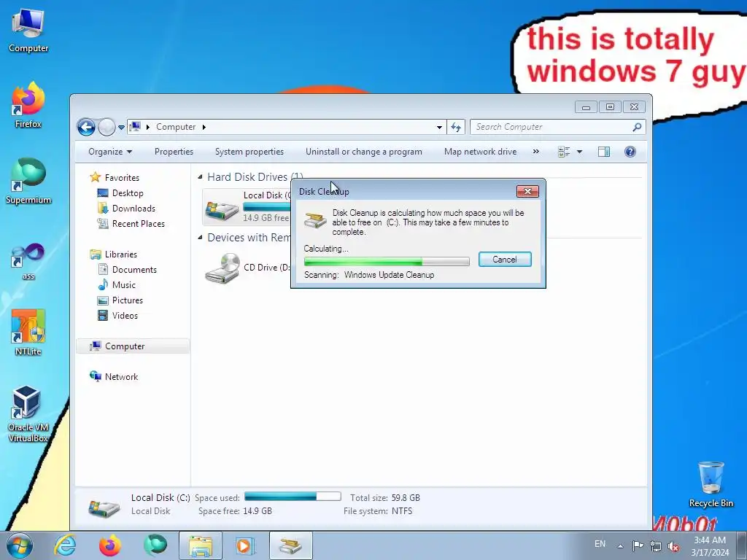Open System properties from the toolbar
Viewport: 747px width, 560px height.
(x=249, y=152)
